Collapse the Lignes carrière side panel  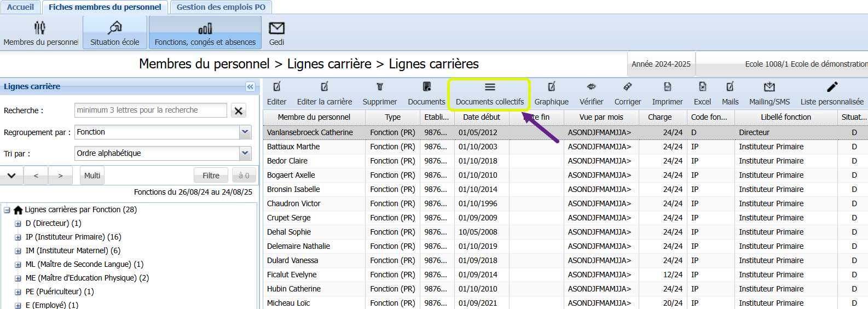click(x=250, y=86)
